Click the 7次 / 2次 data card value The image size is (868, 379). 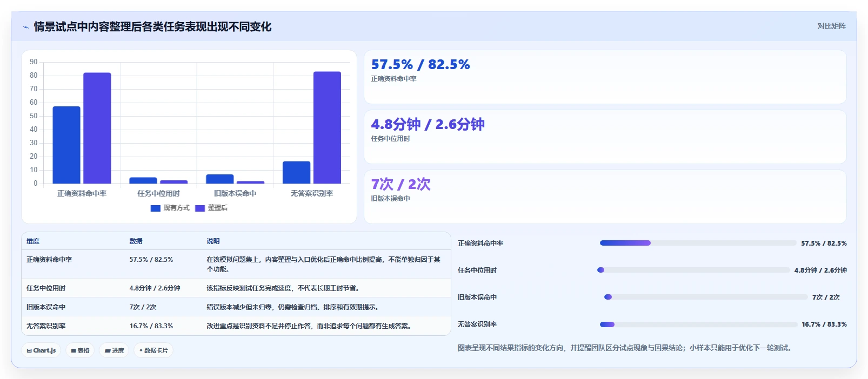[x=400, y=185]
